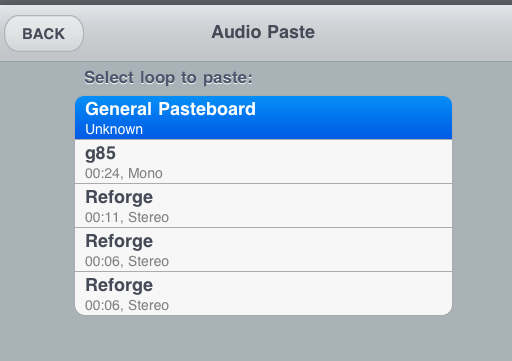The image size is (512, 361).
Task: Select the second Reforge entry in list
Action: click(263, 249)
